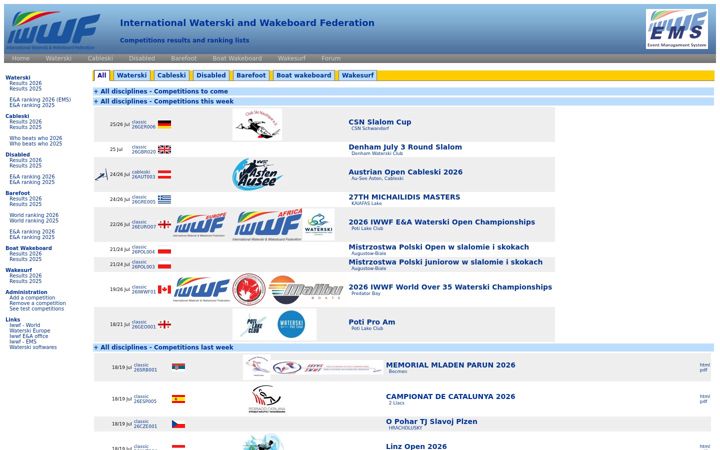Click the Polish flag for Mistrzostwa Polski Open
This screenshot has height=450, width=720.
pyautogui.click(x=164, y=250)
